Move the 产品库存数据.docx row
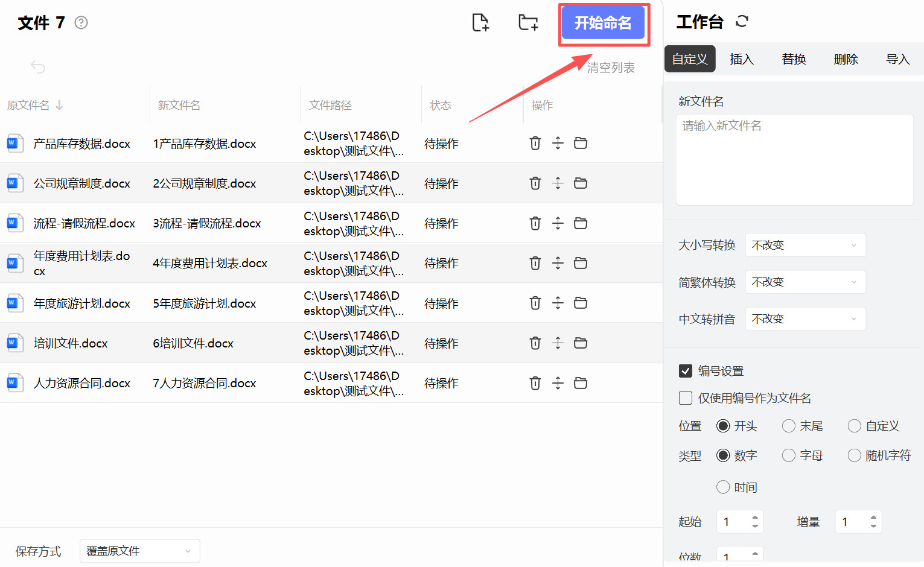This screenshot has width=924, height=567. [x=558, y=143]
